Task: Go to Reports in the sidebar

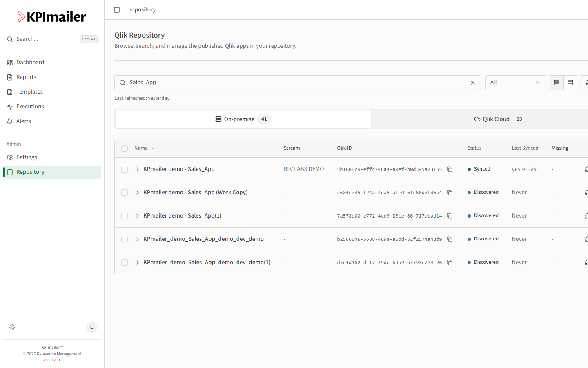Action: pos(52,77)
